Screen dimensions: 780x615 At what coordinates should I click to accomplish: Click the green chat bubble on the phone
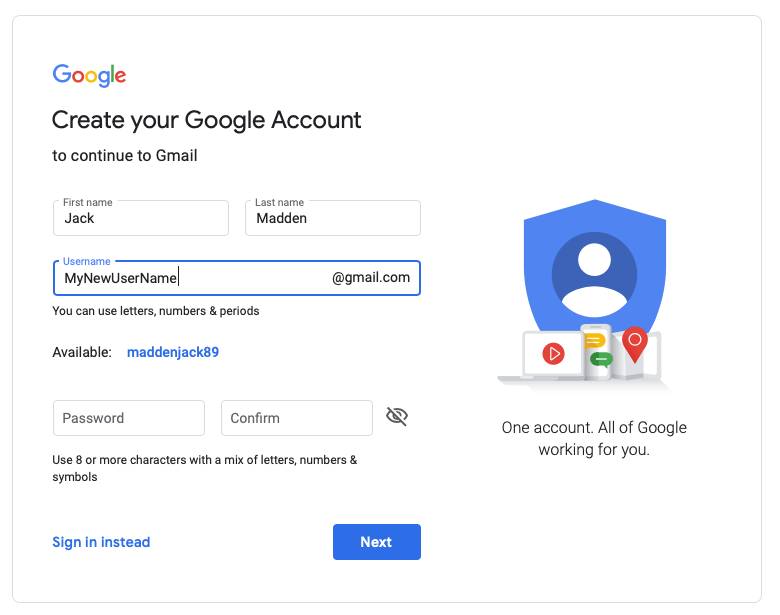pos(600,359)
